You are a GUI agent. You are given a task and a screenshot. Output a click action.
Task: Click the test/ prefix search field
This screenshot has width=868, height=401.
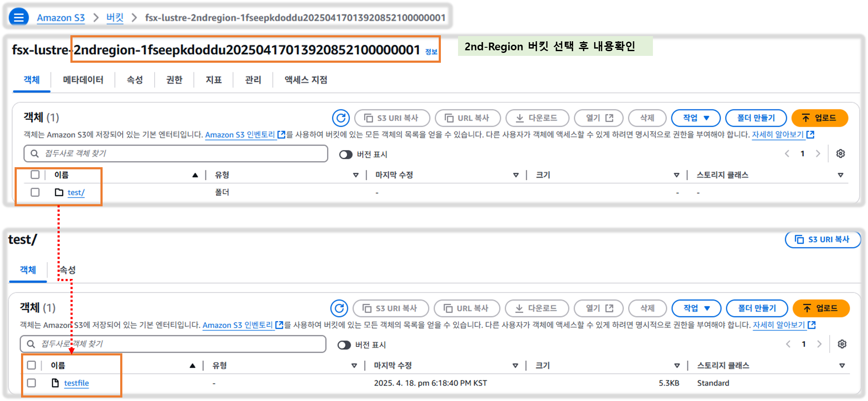(x=173, y=344)
